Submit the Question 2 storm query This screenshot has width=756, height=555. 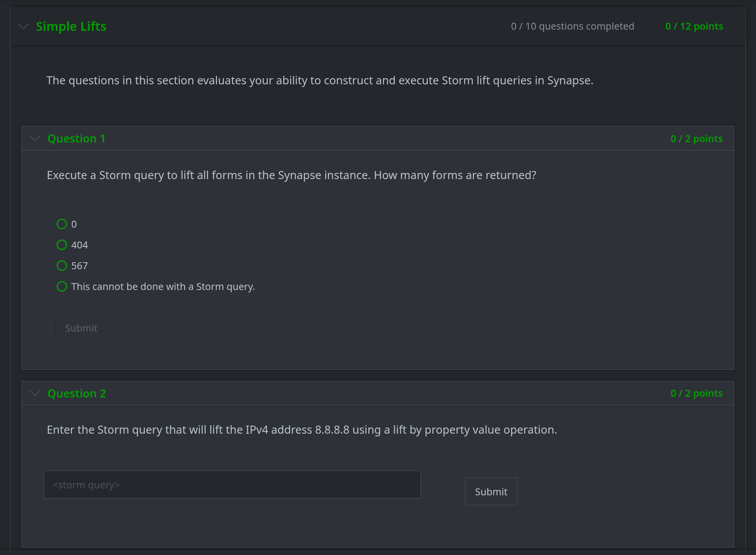pos(491,491)
